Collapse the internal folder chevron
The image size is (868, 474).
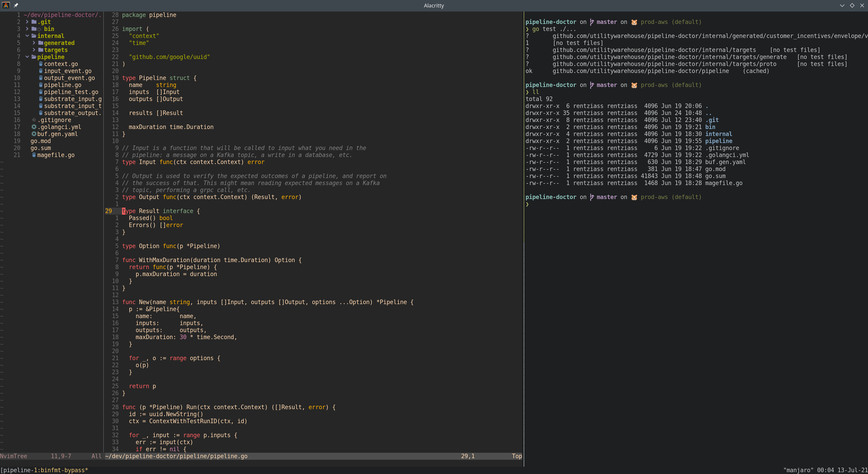[27, 36]
